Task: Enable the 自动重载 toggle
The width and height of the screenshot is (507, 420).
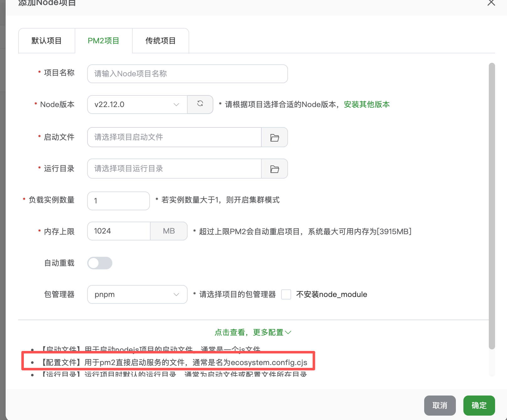Action: tap(99, 263)
